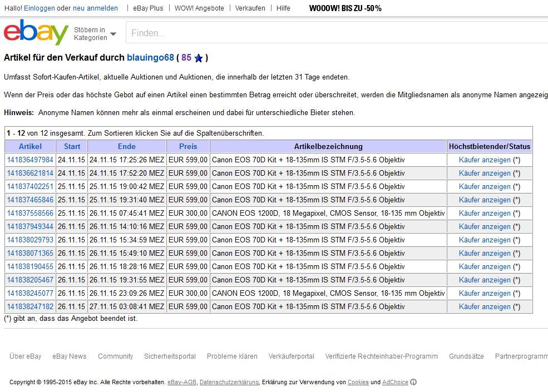
Task: Open item number 141837402251
Action: tap(30, 186)
